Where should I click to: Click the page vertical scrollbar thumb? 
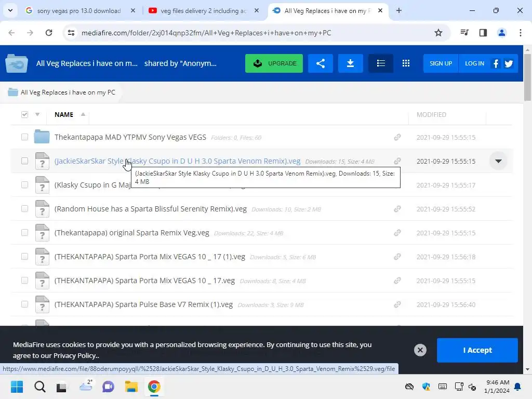click(x=527, y=77)
